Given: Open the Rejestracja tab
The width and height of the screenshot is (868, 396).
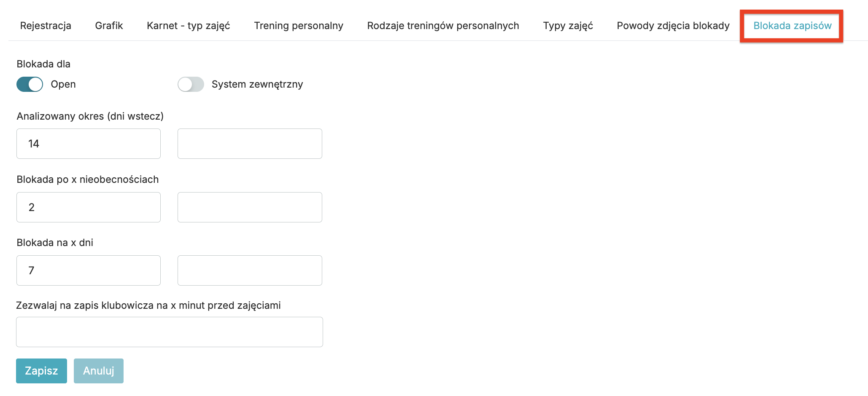Looking at the screenshot, I should [46, 26].
